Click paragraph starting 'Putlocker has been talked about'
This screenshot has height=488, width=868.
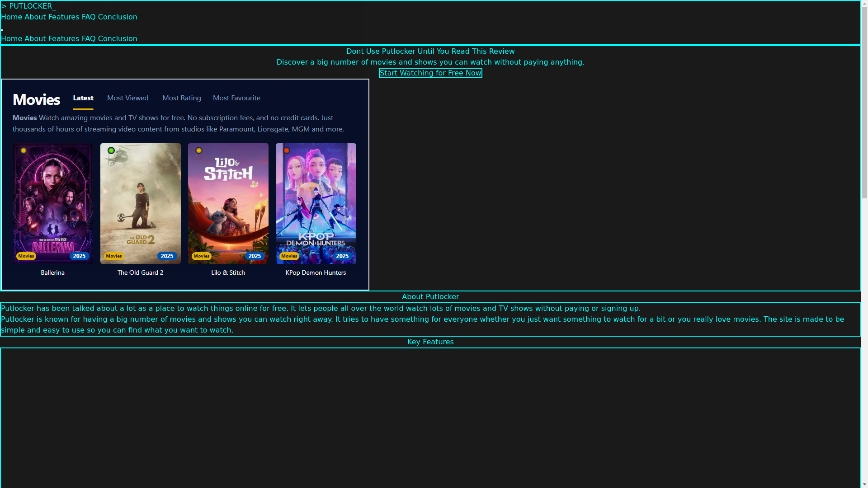coord(321,309)
